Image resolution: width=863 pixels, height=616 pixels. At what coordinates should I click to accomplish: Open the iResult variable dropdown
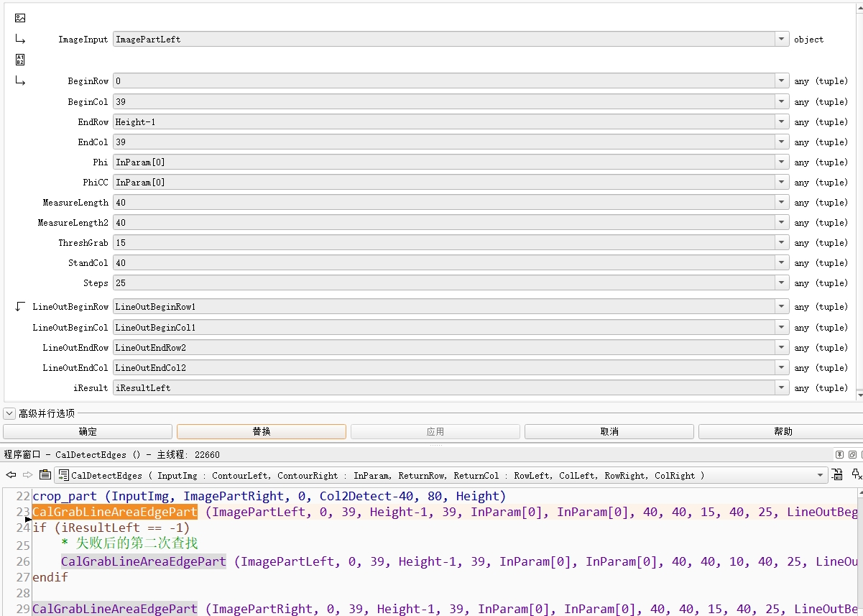click(782, 388)
